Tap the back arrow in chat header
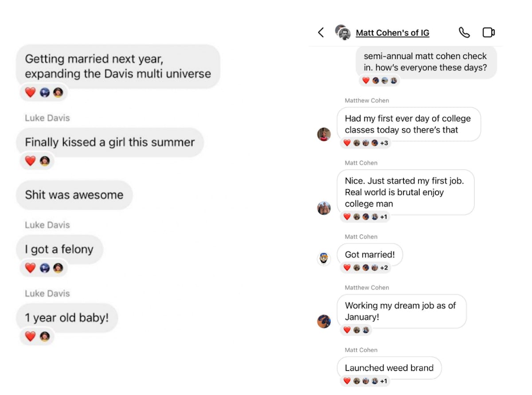The image size is (532, 395). click(321, 32)
